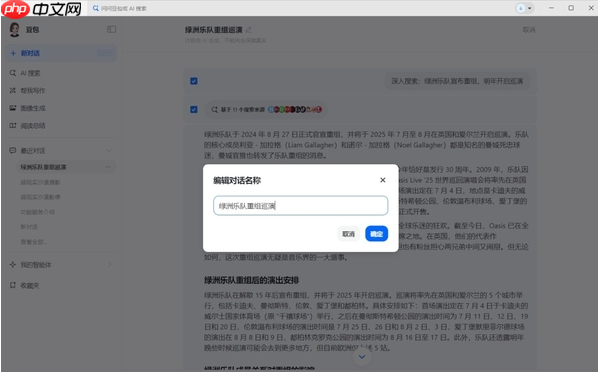Image resolution: width=598 pixels, height=372 pixels.
Task: Click the source favicon cluster in search sources
Action: click(295, 110)
